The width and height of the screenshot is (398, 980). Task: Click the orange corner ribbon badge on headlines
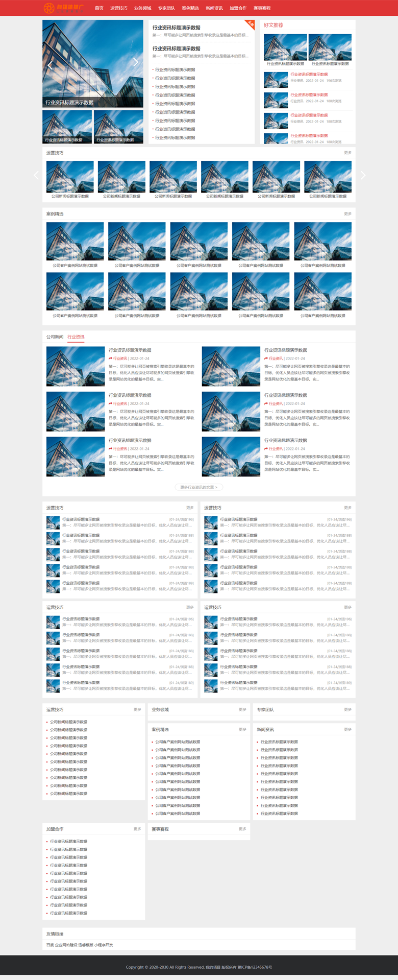250,24
